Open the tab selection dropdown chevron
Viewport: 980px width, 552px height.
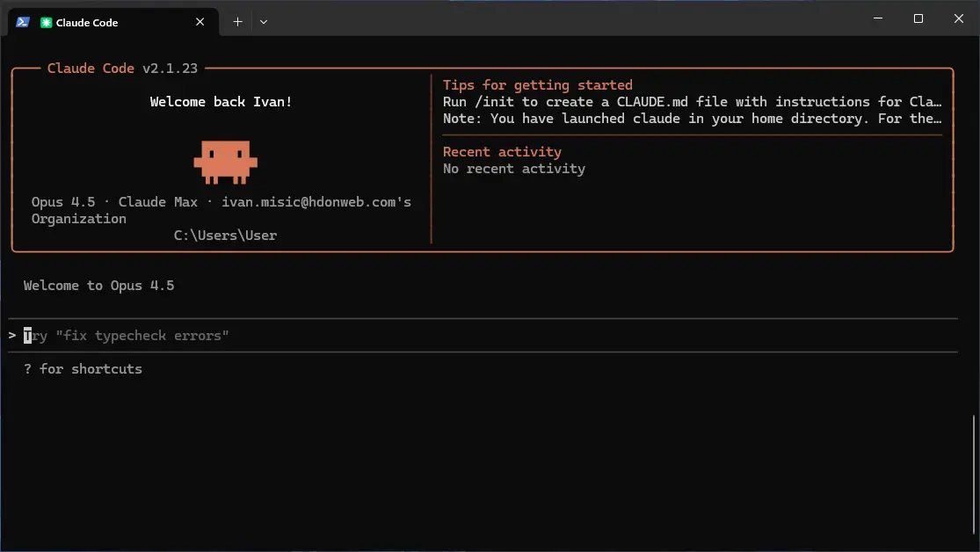tap(263, 22)
